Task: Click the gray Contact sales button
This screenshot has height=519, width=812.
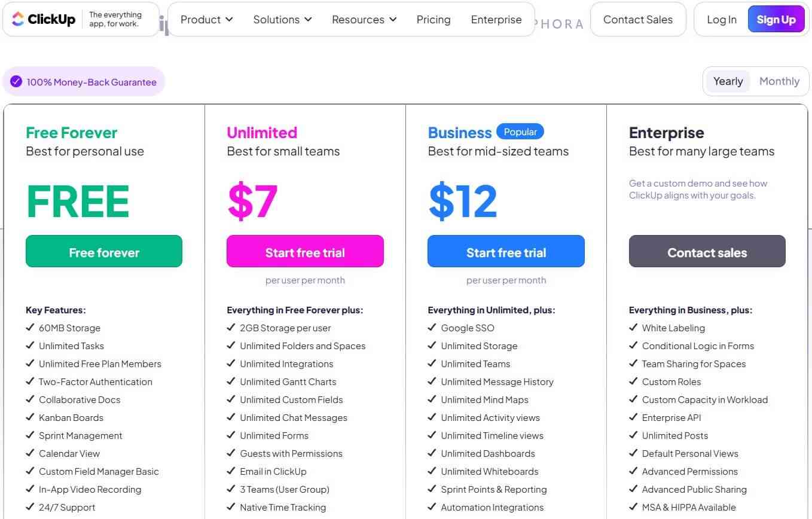Action: point(707,251)
